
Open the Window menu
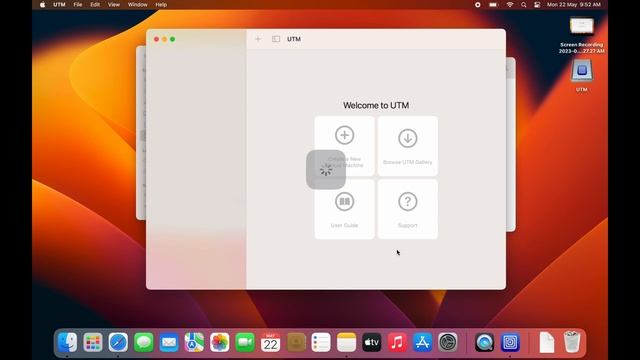[x=138, y=4]
